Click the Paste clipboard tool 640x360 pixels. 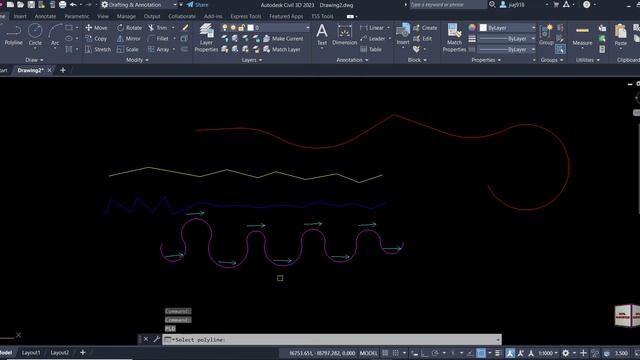click(x=620, y=35)
